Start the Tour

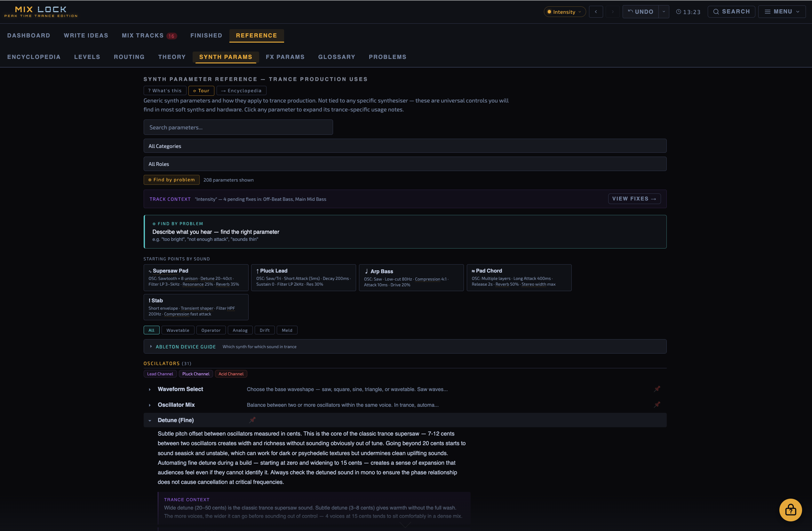click(x=201, y=91)
